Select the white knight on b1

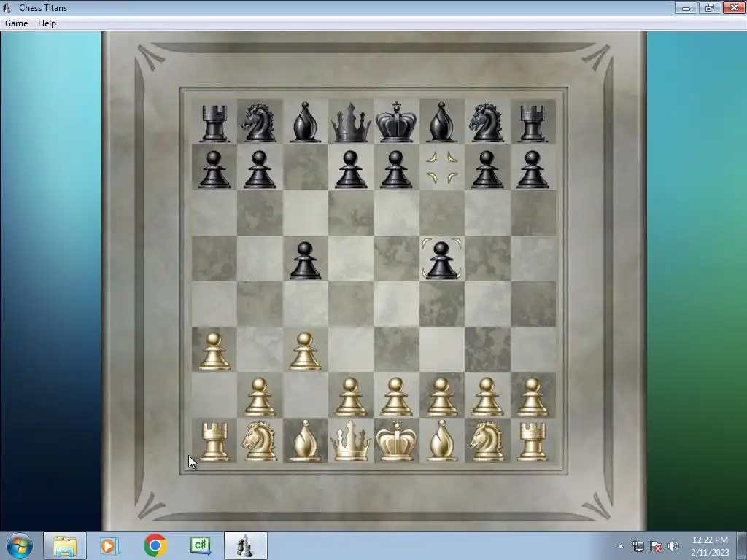(260, 441)
